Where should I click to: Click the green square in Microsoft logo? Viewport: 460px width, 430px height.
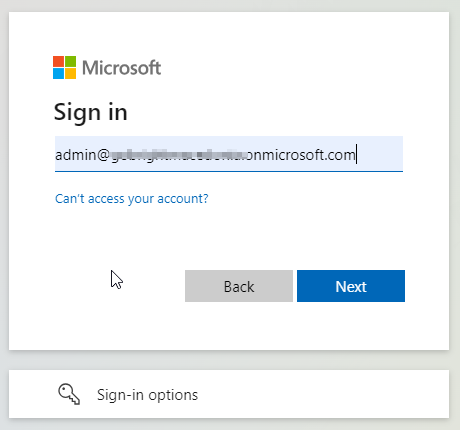pyautogui.click(x=70, y=61)
